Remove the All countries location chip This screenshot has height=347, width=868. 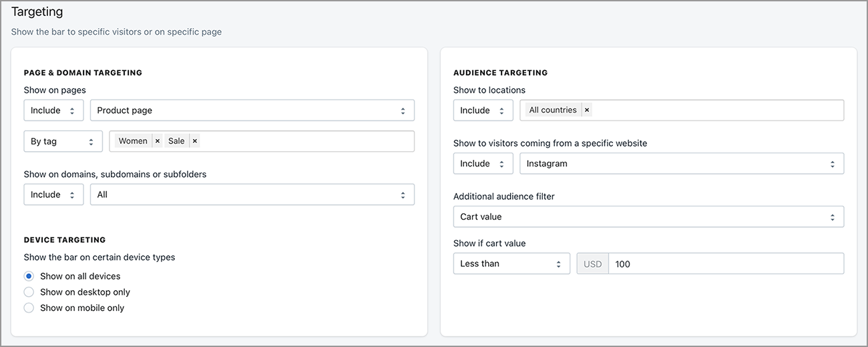click(x=587, y=110)
